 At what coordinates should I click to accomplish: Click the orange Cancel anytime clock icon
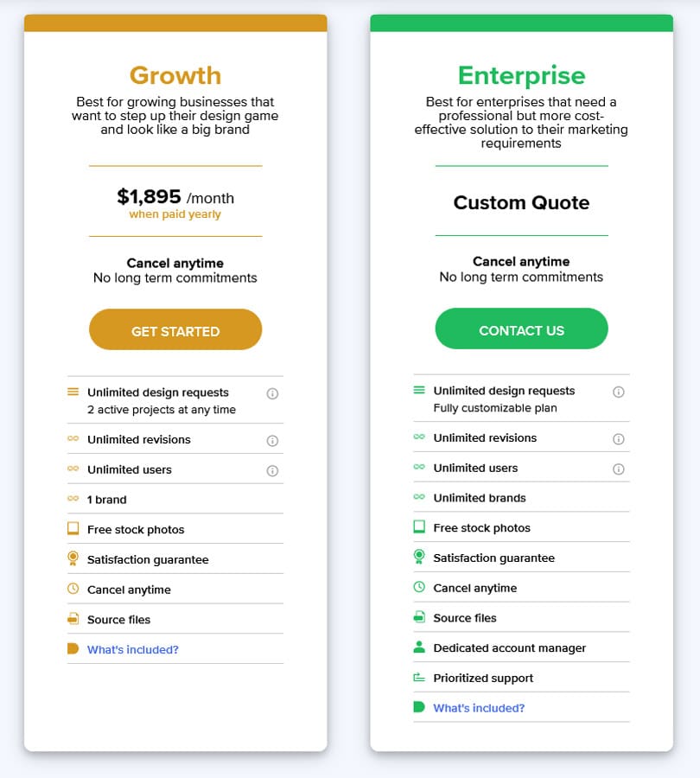73,589
